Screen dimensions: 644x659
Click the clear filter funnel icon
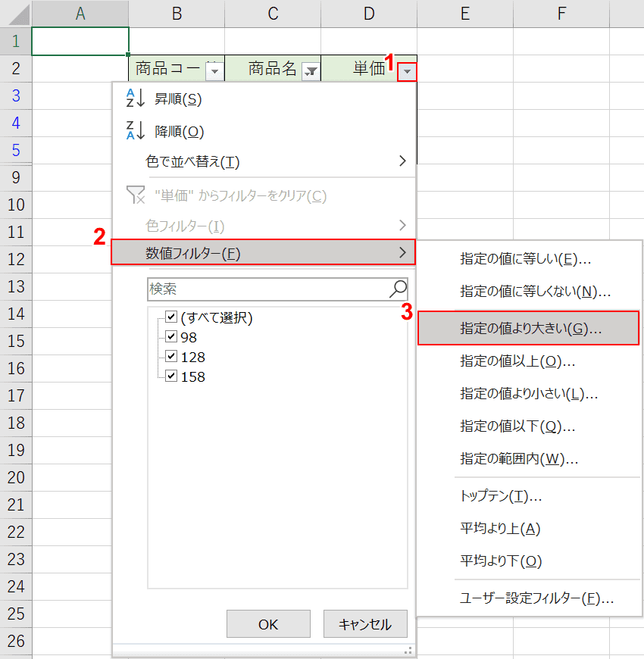(136, 195)
